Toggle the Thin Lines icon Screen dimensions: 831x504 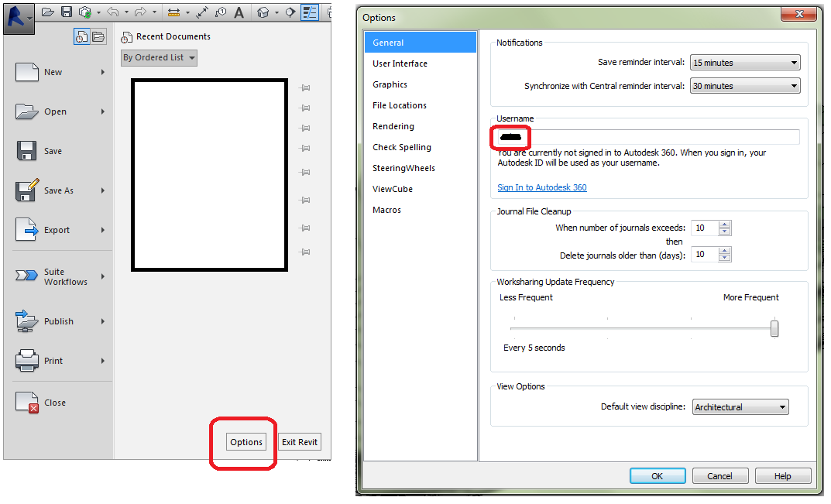click(310, 12)
